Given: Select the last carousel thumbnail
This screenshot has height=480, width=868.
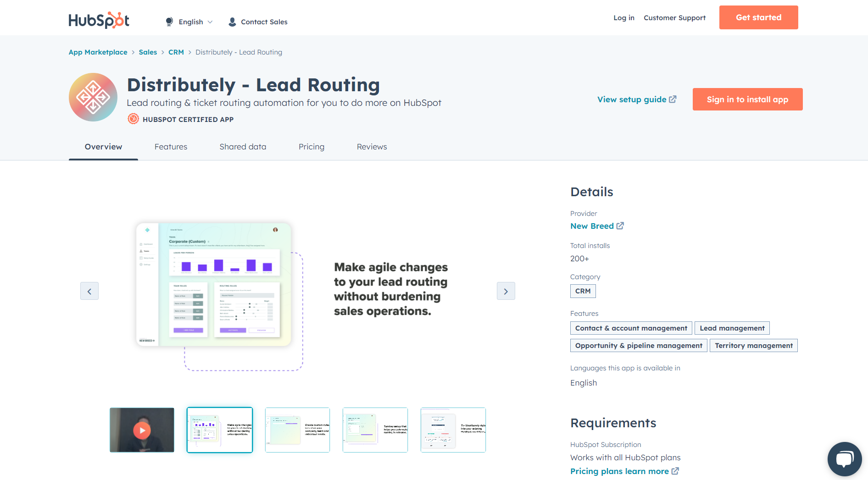Looking at the screenshot, I should pos(453,430).
